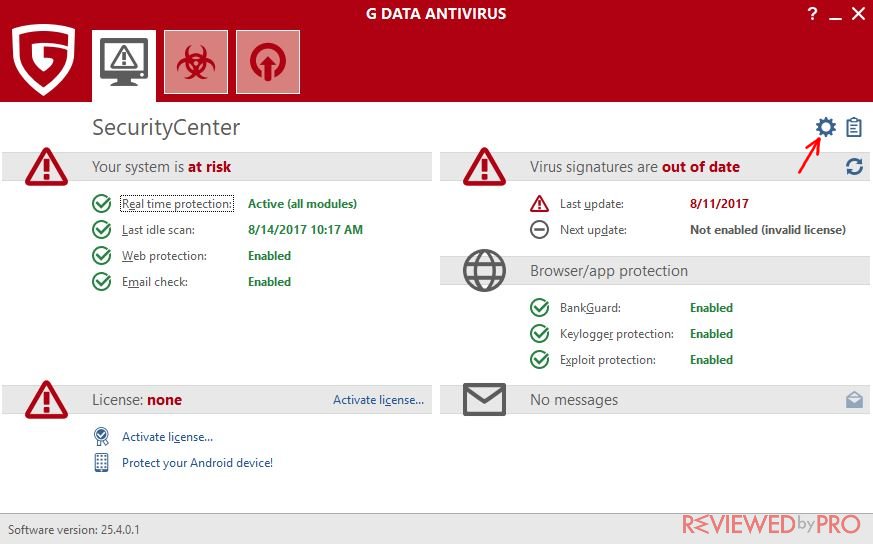The width and height of the screenshot is (873, 544).
Task: Click the Activate license badge icon
Action: [101, 437]
